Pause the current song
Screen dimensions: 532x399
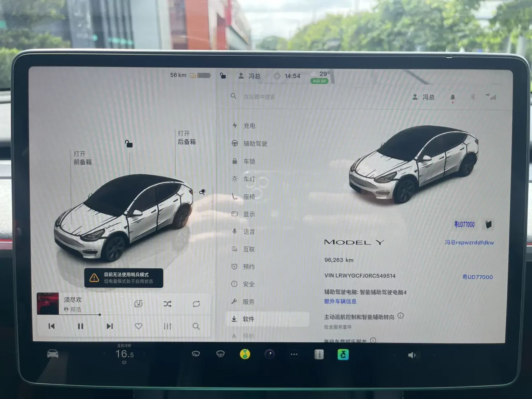[81, 326]
